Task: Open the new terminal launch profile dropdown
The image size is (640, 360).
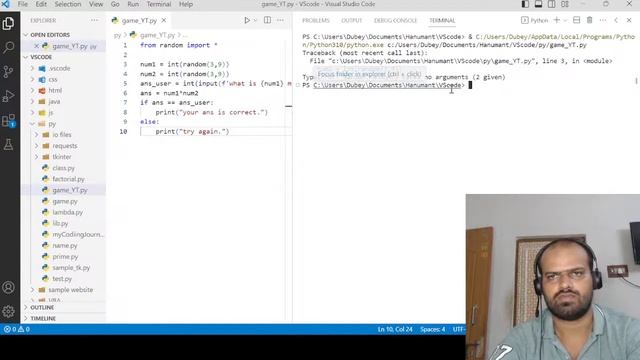Action: click(565, 20)
